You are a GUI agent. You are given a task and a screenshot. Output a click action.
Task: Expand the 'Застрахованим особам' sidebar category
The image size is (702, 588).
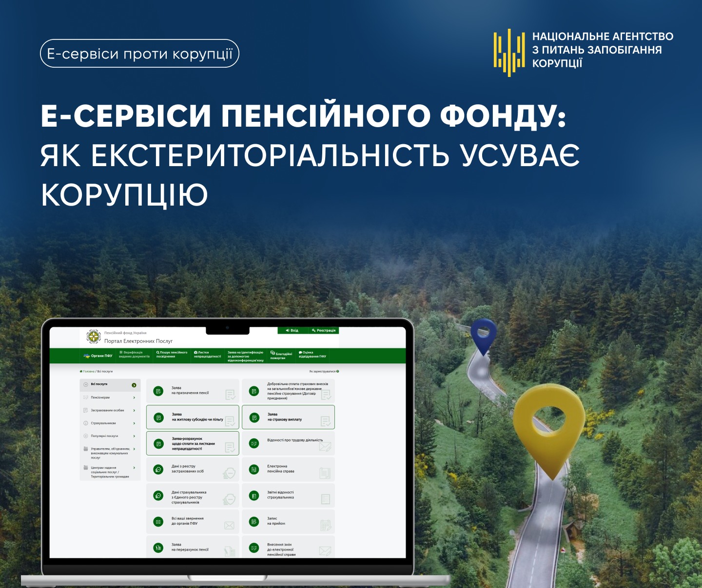(110, 411)
